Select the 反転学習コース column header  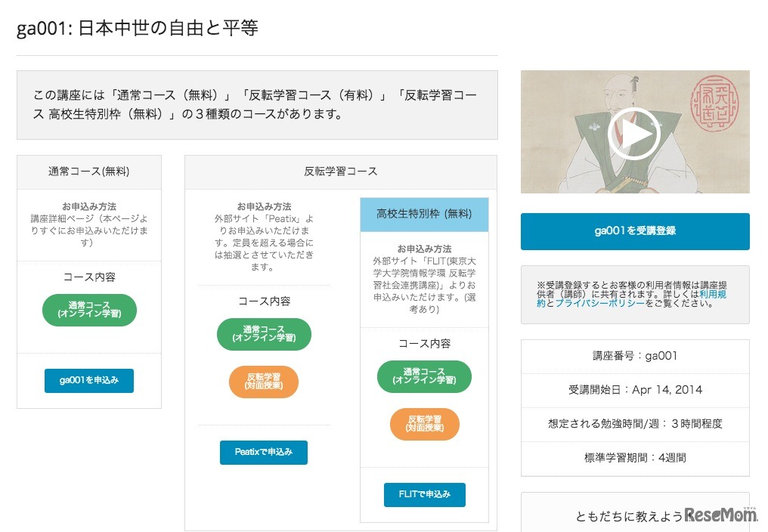340,172
